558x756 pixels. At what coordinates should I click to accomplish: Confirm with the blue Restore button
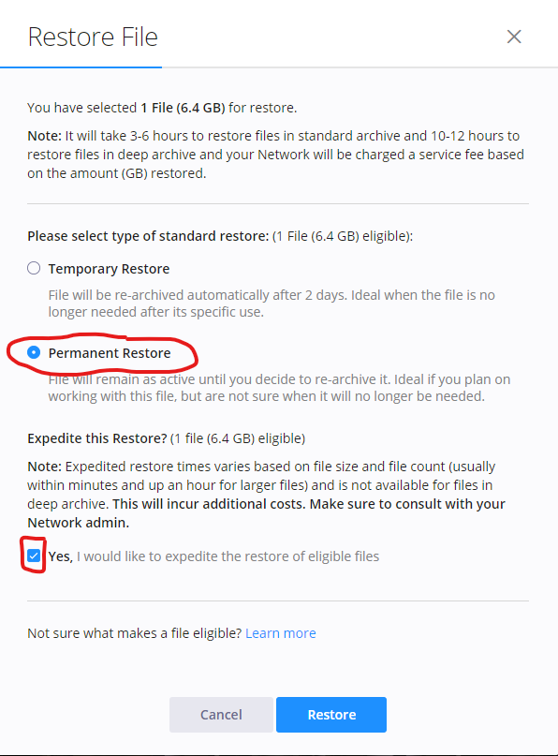[x=331, y=715]
